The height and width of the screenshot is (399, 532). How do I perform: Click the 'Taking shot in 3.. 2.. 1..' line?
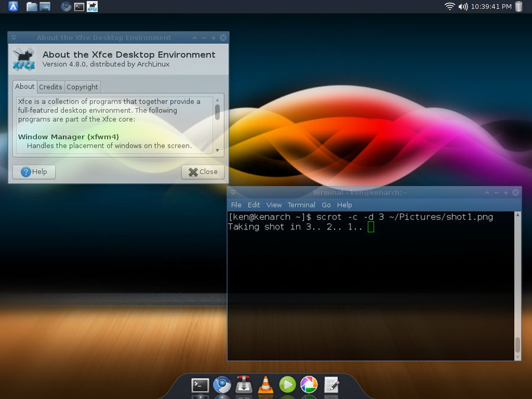(x=295, y=227)
